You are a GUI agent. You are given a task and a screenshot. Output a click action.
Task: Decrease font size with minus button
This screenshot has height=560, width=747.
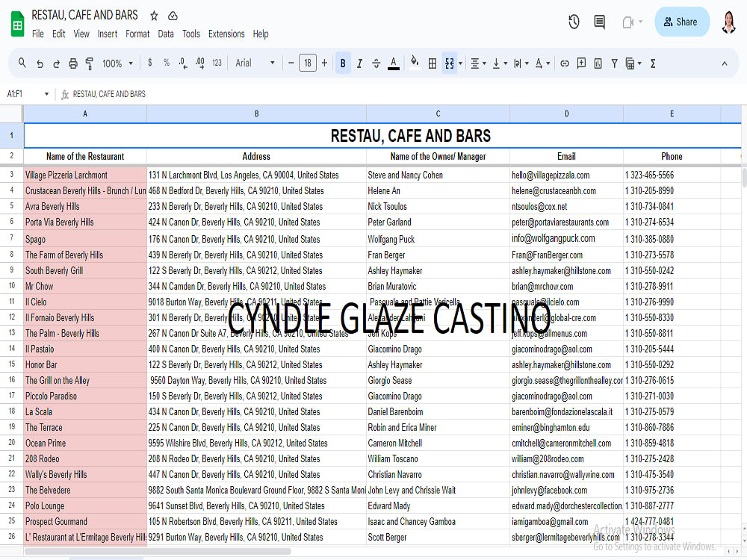click(x=291, y=63)
